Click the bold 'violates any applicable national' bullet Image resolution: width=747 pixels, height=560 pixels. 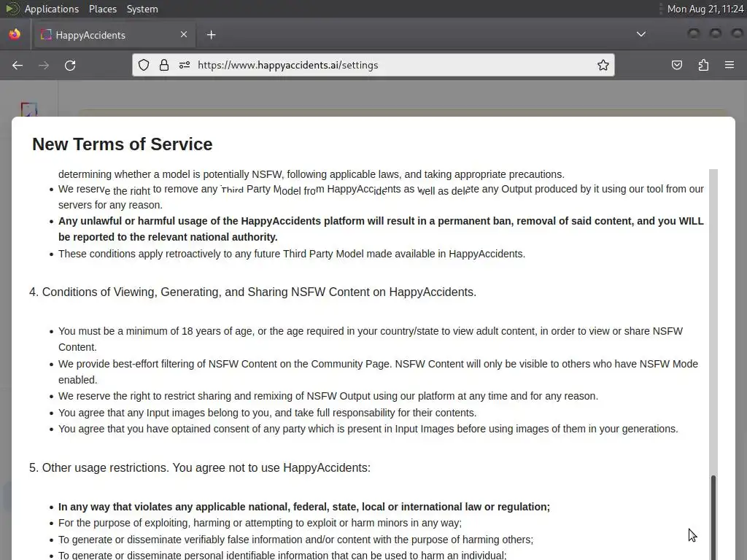pos(304,507)
